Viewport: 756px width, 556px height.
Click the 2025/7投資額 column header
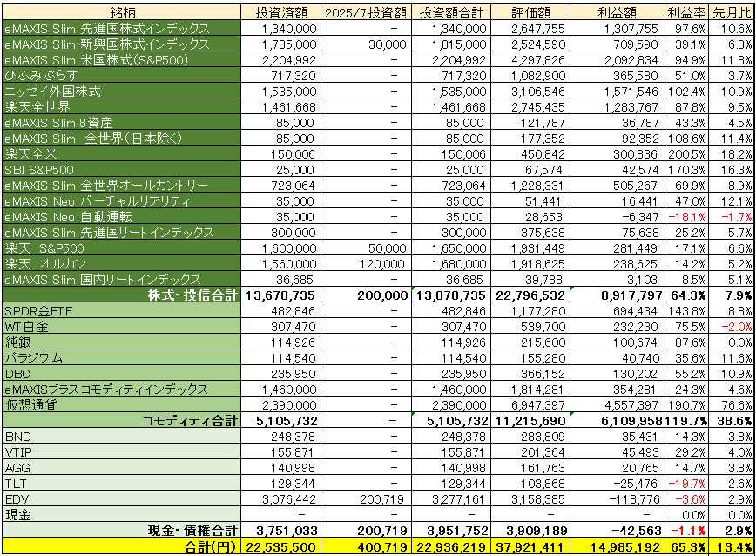pyautogui.click(x=366, y=12)
